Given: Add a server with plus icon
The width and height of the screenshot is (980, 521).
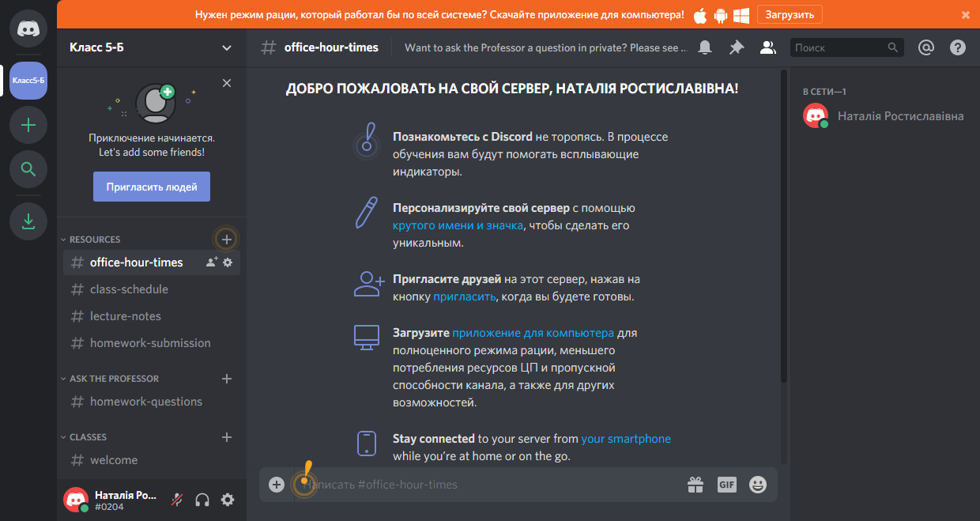Looking at the screenshot, I should 28,125.
